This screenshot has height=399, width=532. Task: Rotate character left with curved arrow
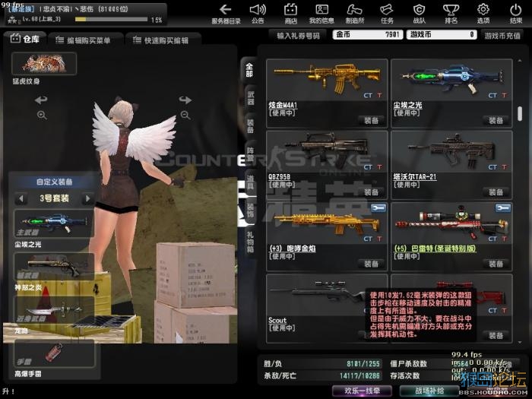(x=41, y=100)
